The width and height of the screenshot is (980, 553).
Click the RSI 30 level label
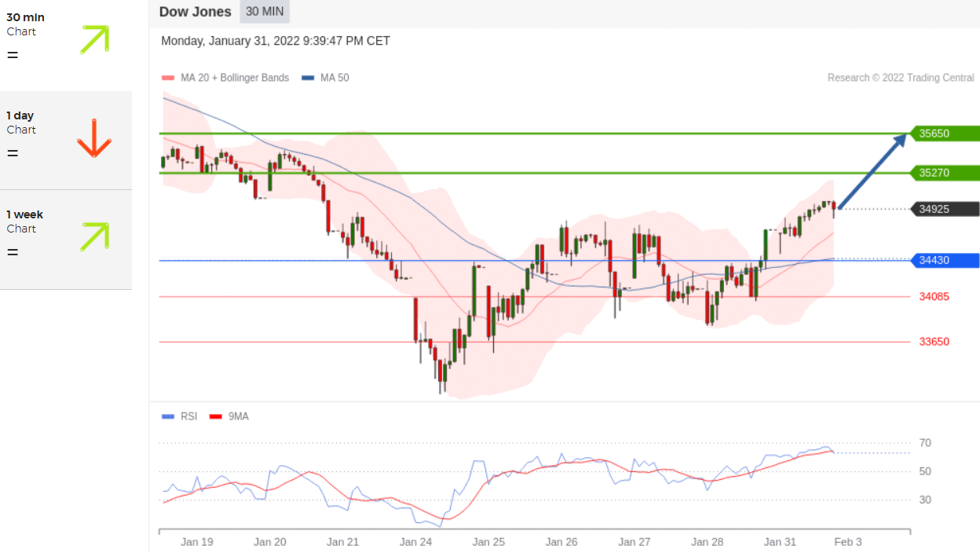(x=925, y=500)
